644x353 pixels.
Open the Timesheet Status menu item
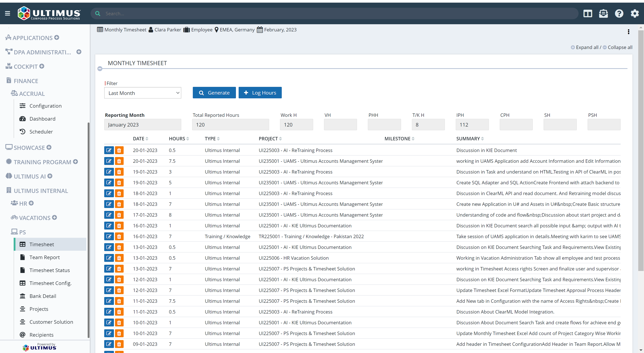pyautogui.click(x=50, y=270)
